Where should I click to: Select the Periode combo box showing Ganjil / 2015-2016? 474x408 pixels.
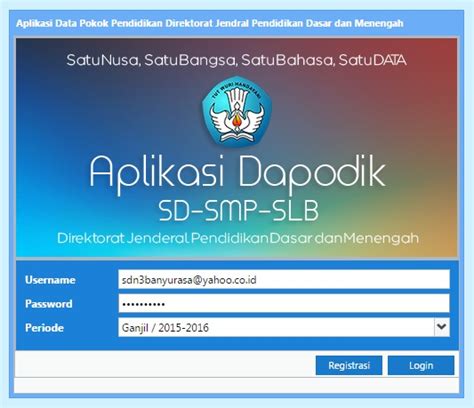click(284, 327)
